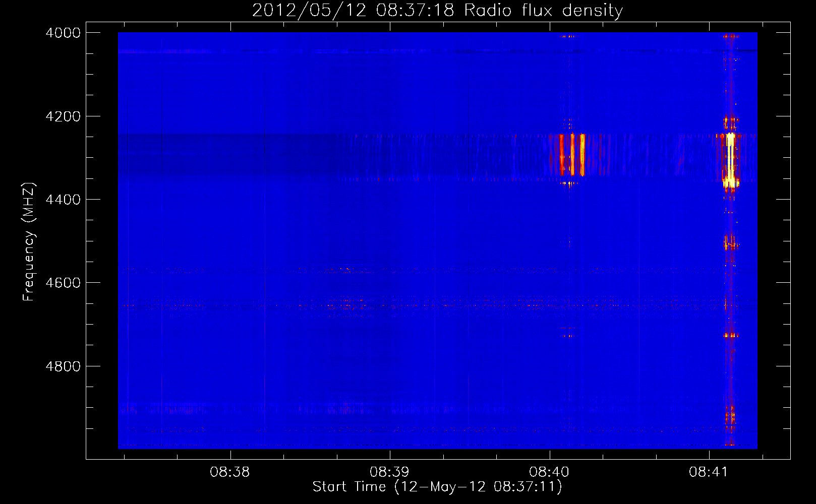816x504 pixels.
Task: Click the 08:40 time axis label
Action: [x=549, y=472]
